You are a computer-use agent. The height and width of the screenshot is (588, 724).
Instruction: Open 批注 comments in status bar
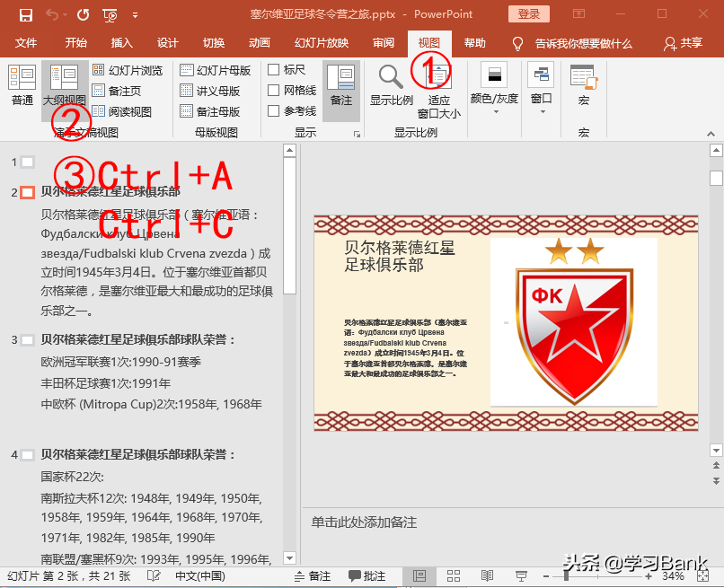[x=367, y=576]
